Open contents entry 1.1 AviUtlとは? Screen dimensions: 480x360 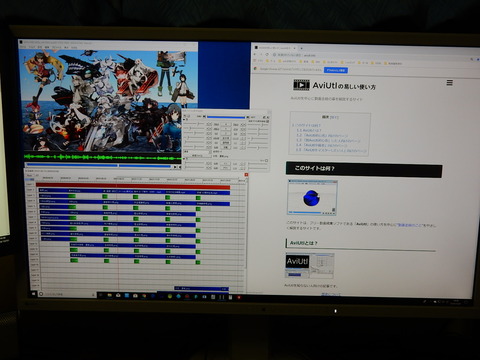(x=309, y=130)
